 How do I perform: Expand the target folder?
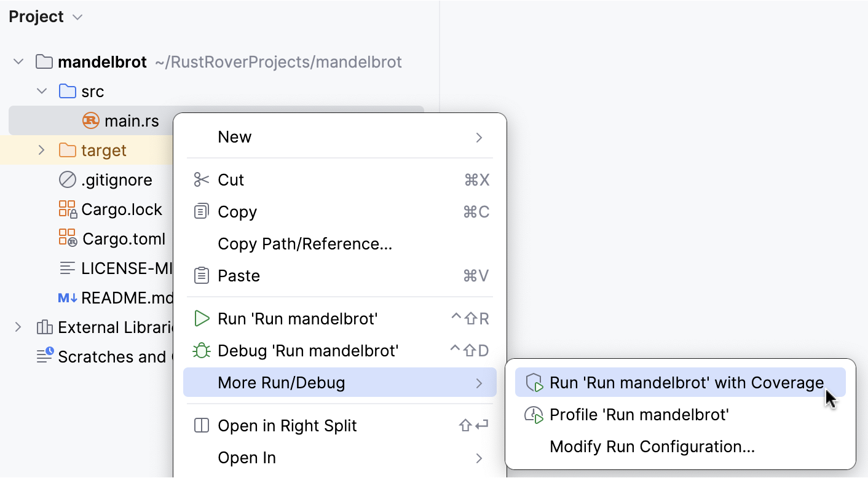[41, 150]
